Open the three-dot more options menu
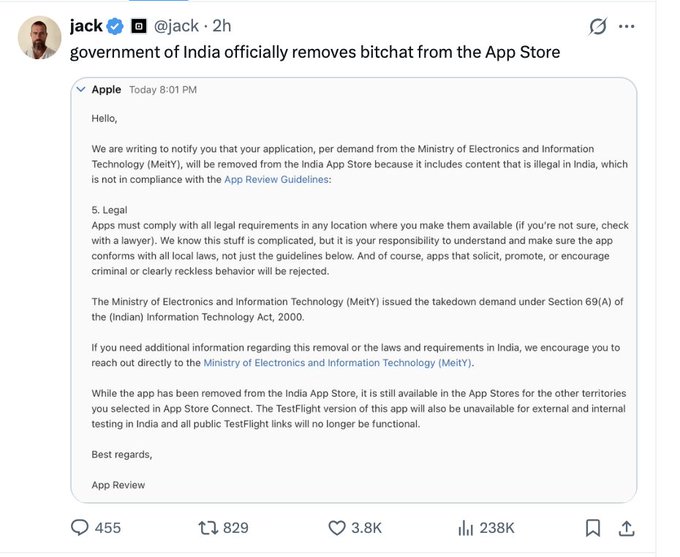Image resolution: width=680 pixels, height=557 pixels. click(x=627, y=26)
